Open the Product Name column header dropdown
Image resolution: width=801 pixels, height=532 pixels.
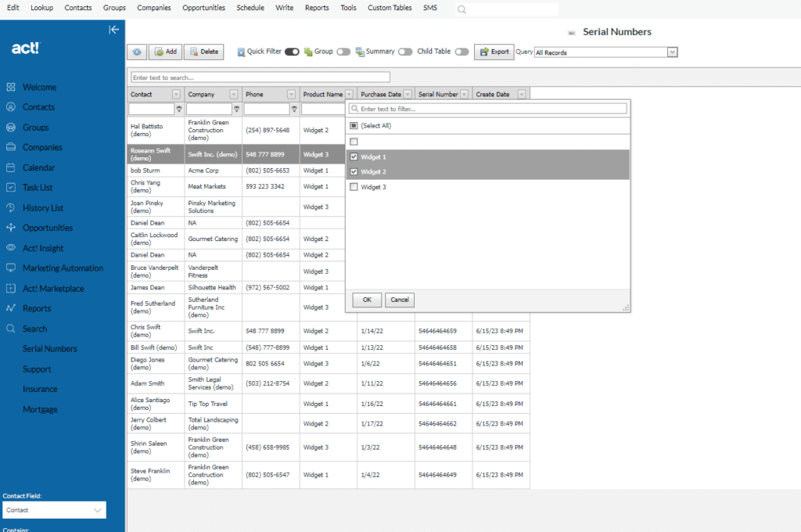pos(349,95)
